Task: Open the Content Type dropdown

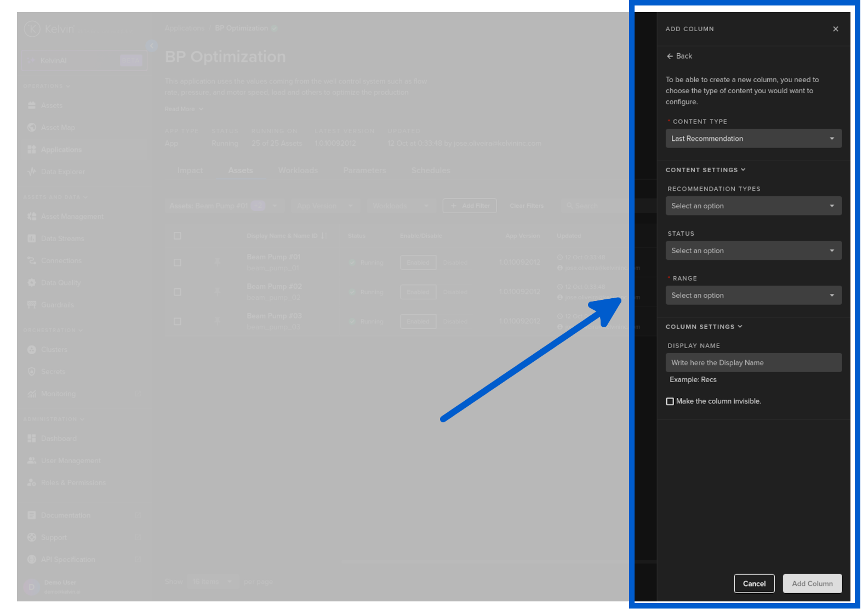Action: [753, 139]
